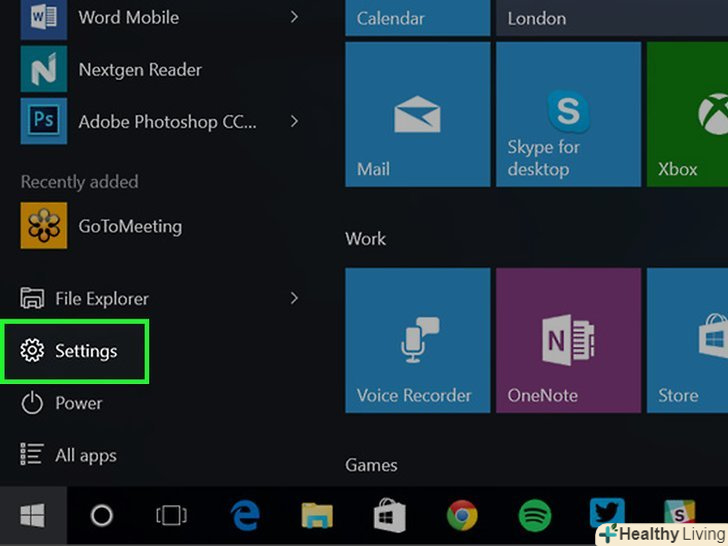Screen dimensions: 728x546
Task: Open Task View on taskbar
Action: 171,515
